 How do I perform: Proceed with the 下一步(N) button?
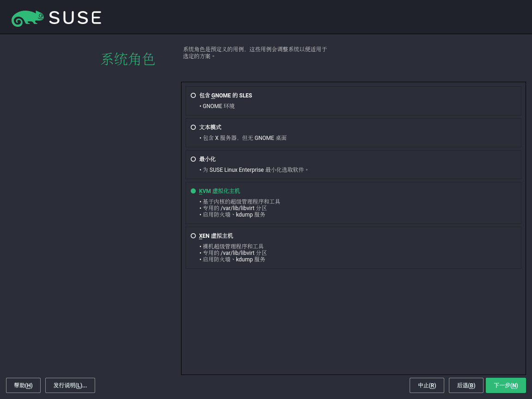(x=506, y=386)
